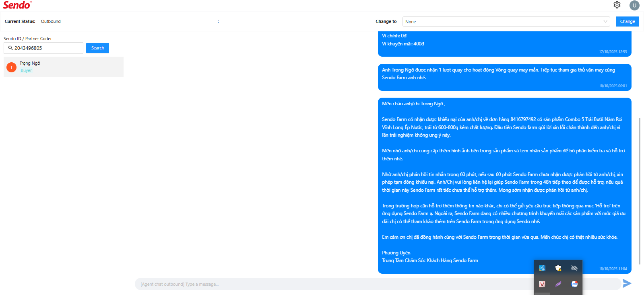Open Intel Graphics tray icon
This screenshot has height=295, width=644.
click(x=542, y=268)
